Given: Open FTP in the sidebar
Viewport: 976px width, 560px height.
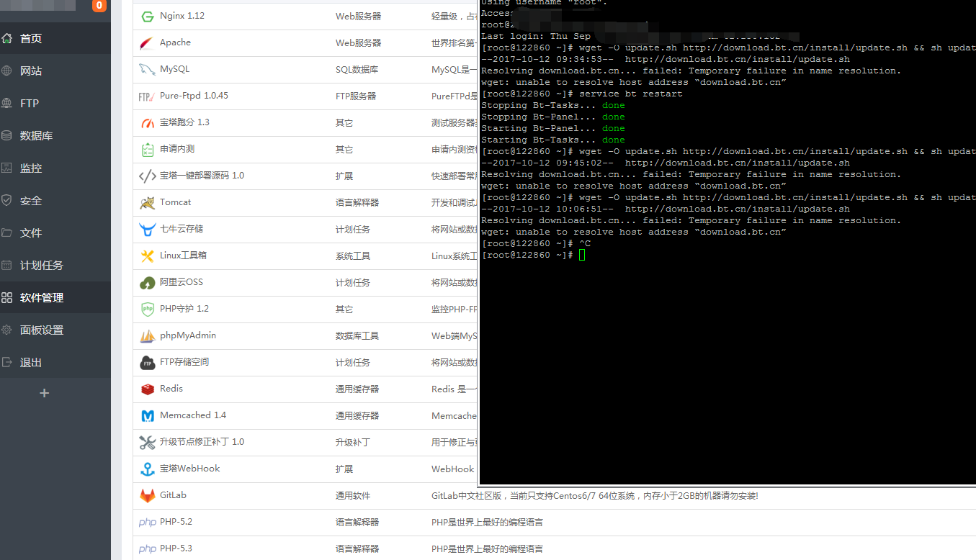Looking at the screenshot, I should click(55, 103).
